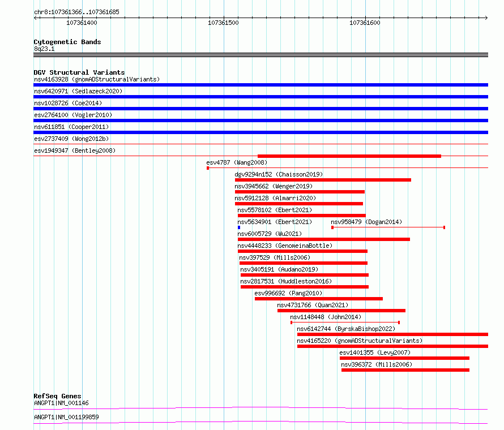Click the 107361500 ruler position label
This screenshot has height=430, width=504.
(x=223, y=23)
